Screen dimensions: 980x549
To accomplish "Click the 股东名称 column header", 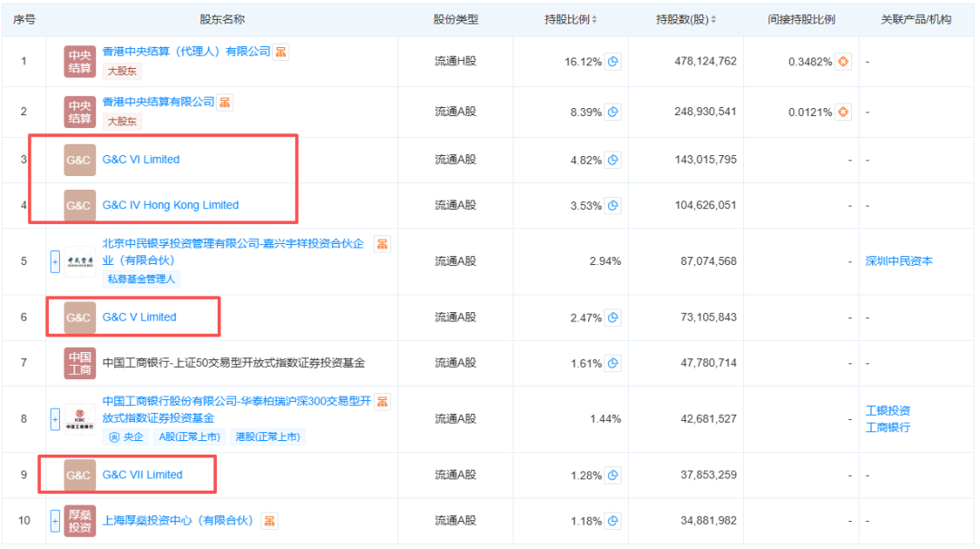I will coord(222,19).
